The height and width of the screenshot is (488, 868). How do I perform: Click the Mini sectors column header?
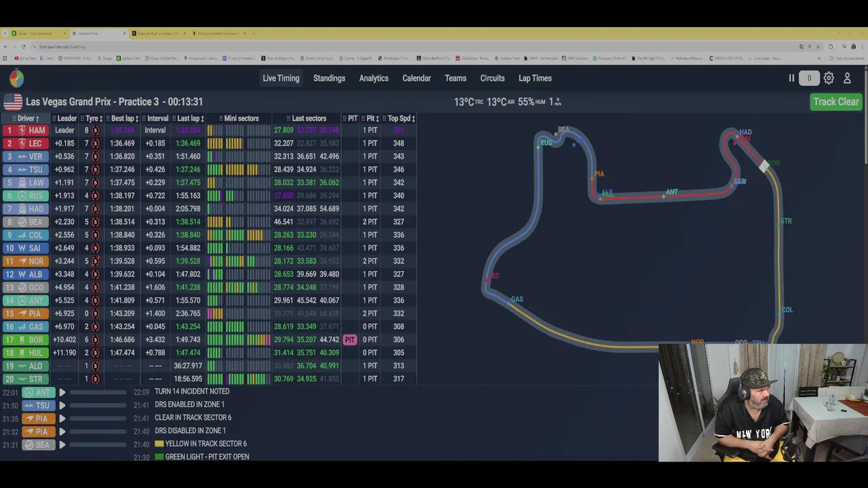[x=239, y=119]
